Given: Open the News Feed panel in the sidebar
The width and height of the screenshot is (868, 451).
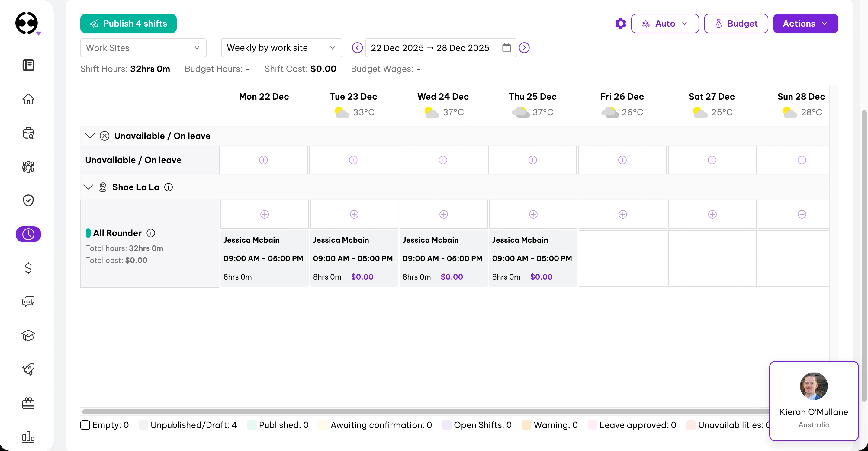Looking at the screenshot, I should point(28,65).
